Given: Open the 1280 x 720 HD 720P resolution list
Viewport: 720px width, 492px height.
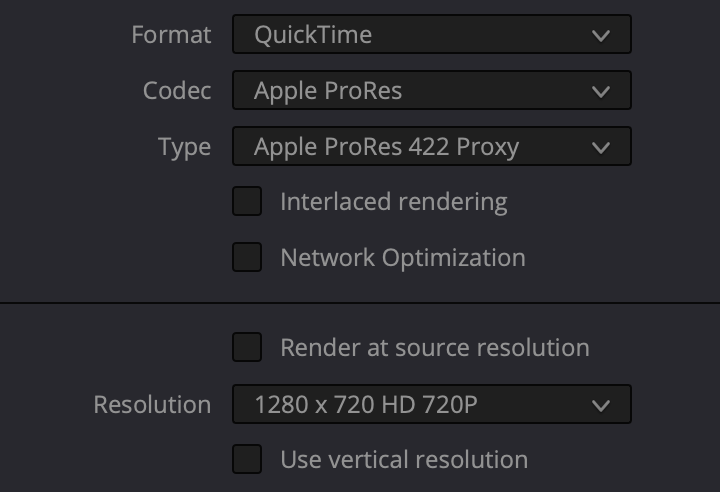Looking at the screenshot, I should (432, 404).
